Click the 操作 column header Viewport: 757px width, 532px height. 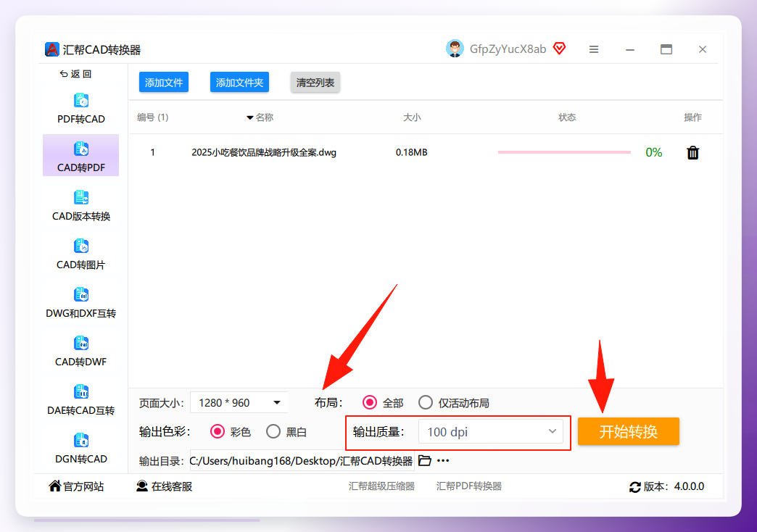pos(692,117)
